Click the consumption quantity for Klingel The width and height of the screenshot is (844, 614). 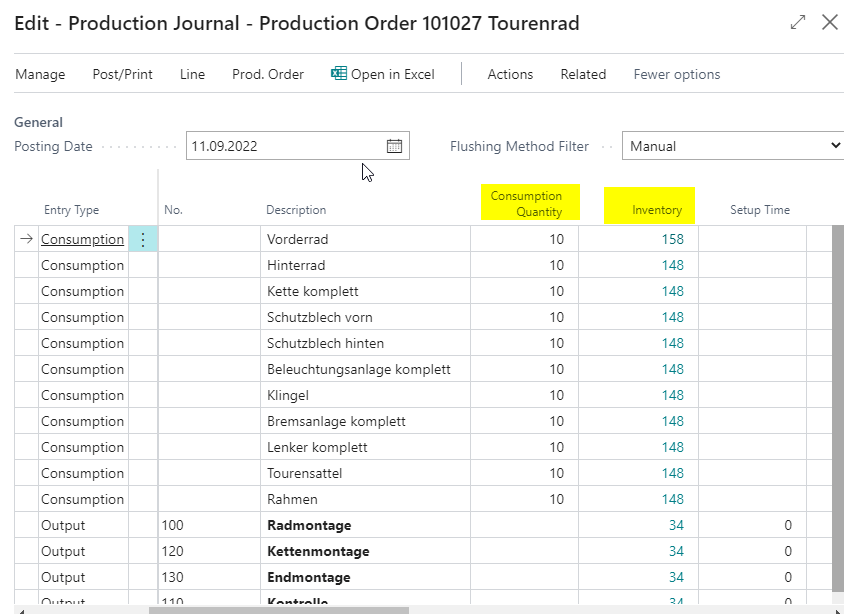(556, 395)
